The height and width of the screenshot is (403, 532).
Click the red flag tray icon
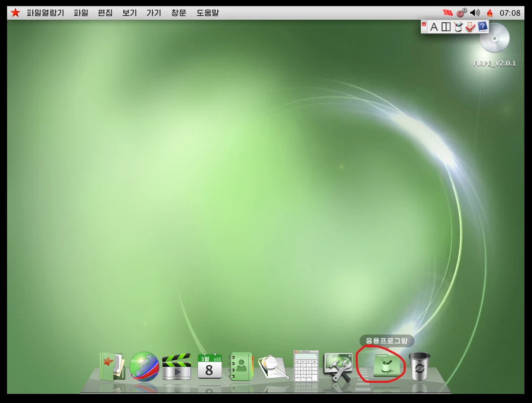[448, 13]
